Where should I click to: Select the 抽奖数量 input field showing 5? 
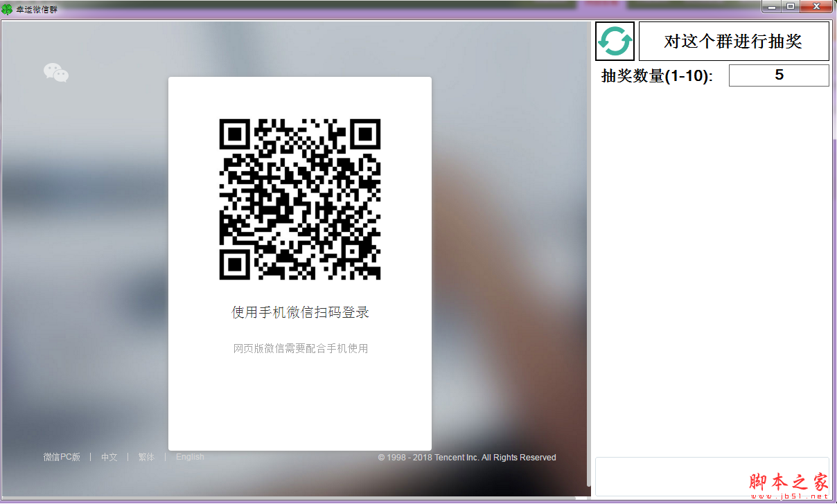click(x=779, y=75)
